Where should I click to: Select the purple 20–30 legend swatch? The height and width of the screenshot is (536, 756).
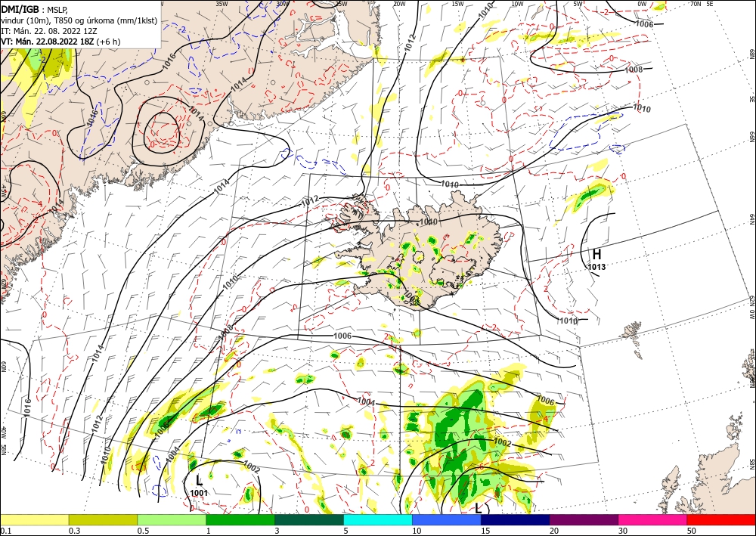pos(584,519)
